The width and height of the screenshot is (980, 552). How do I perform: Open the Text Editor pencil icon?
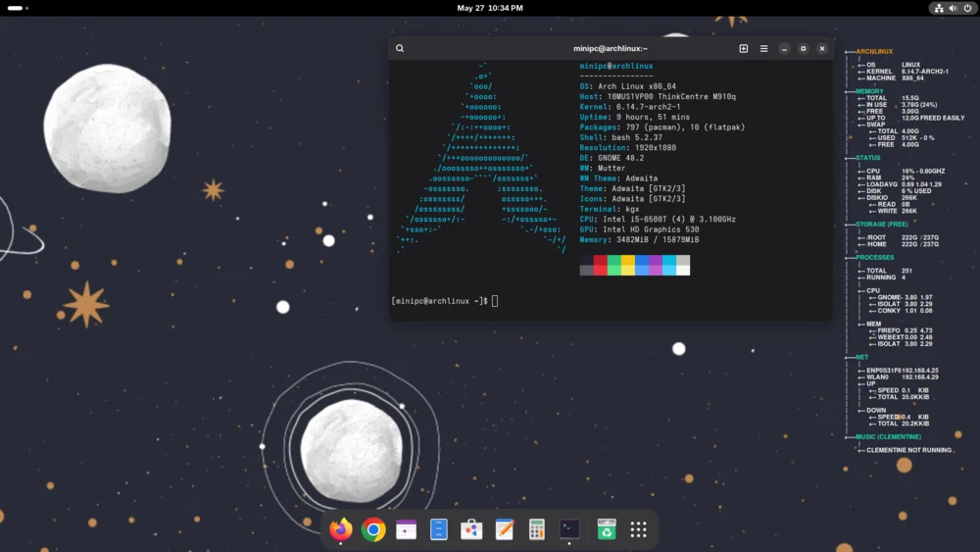505,529
